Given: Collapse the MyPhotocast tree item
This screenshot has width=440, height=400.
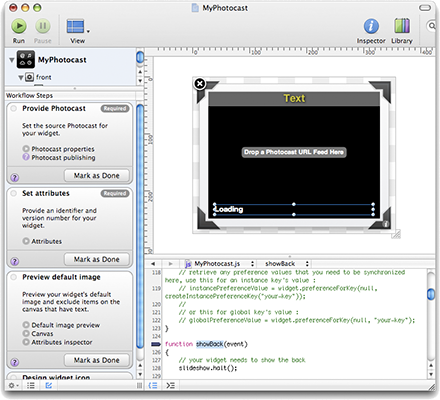Looking at the screenshot, I should click(x=12, y=60).
